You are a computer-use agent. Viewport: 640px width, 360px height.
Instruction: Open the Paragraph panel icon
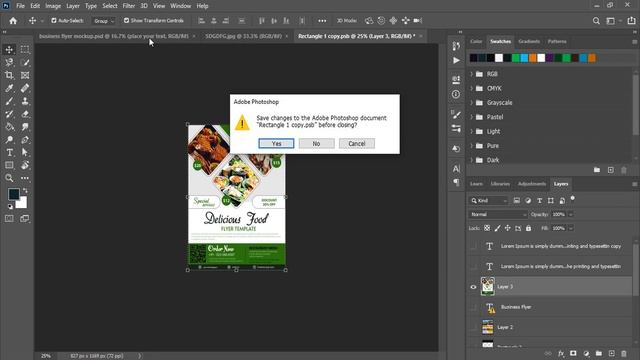pos(456,182)
